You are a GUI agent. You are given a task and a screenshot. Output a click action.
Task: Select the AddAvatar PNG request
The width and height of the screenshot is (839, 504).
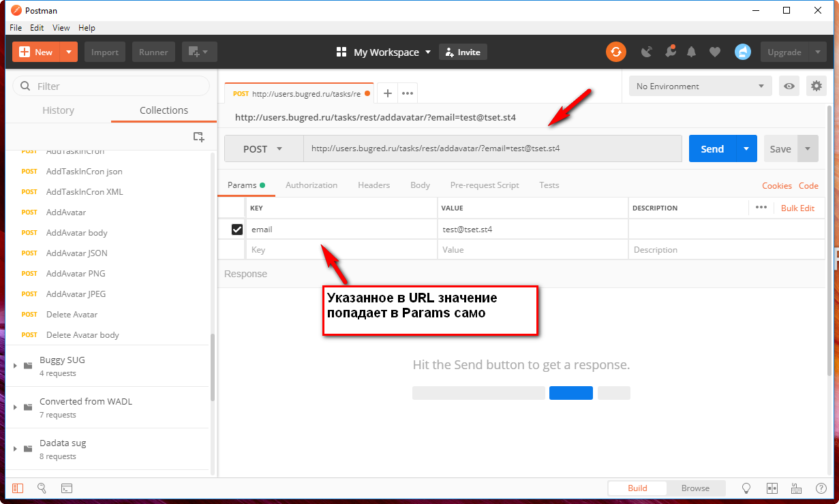click(x=76, y=273)
